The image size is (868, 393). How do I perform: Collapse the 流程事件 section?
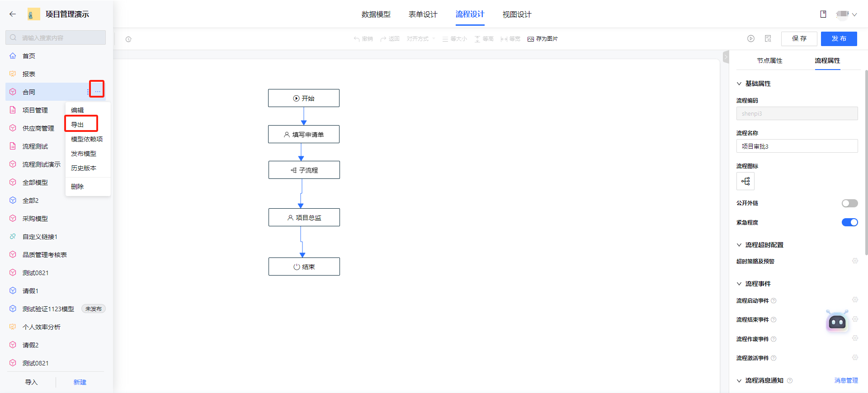tap(739, 284)
